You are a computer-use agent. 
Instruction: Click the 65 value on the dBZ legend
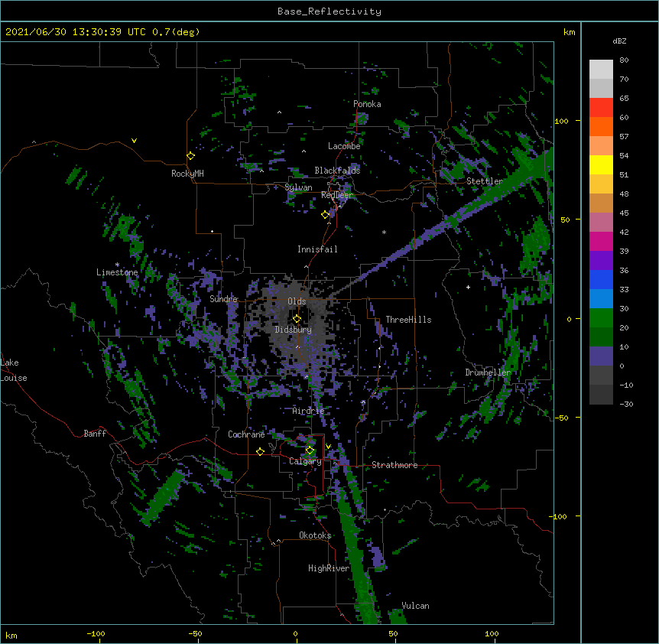pyautogui.click(x=624, y=99)
